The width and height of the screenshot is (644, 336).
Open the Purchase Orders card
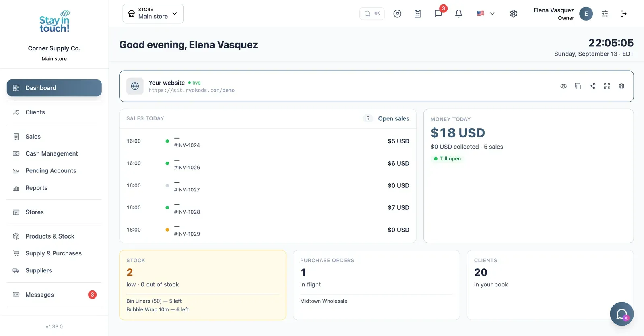(x=376, y=285)
